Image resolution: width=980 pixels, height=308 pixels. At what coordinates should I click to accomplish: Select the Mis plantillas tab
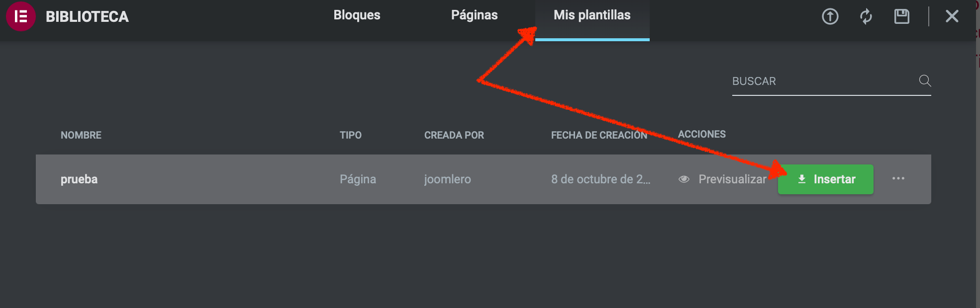coord(592,15)
